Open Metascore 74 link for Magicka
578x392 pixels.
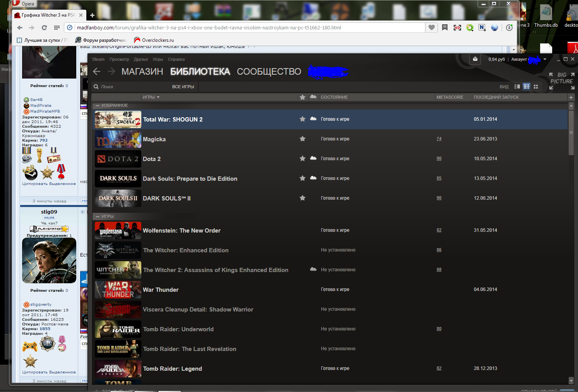tap(439, 139)
